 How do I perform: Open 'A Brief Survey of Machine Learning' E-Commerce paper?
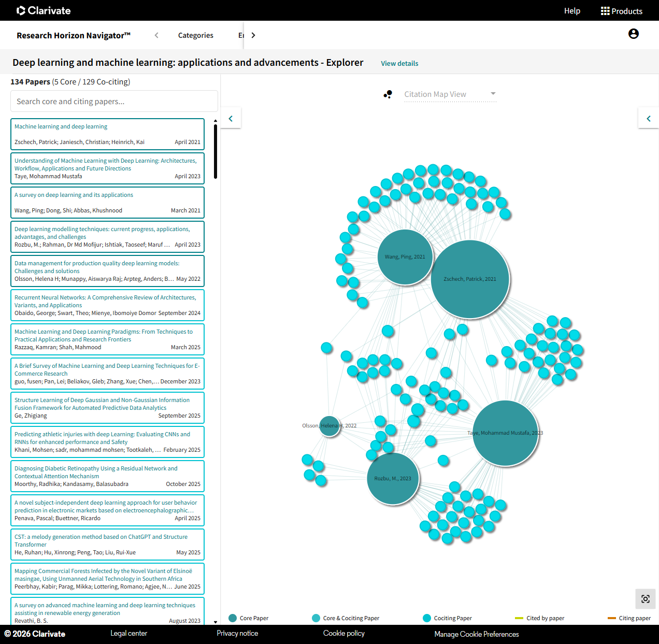(x=107, y=374)
